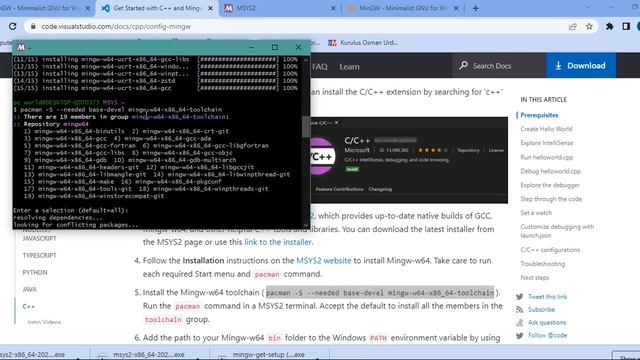
Task: Select the Get Started with C++ tab
Action: click(x=157, y=8)
